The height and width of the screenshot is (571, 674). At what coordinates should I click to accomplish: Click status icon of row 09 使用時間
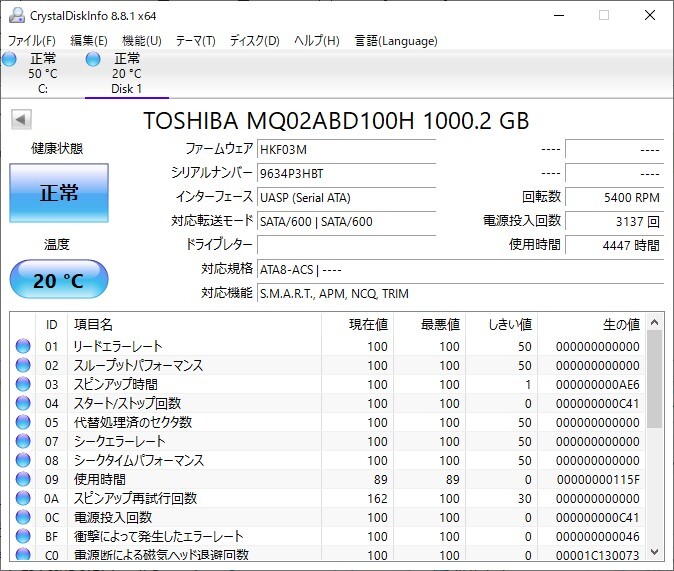pos(23,479)
